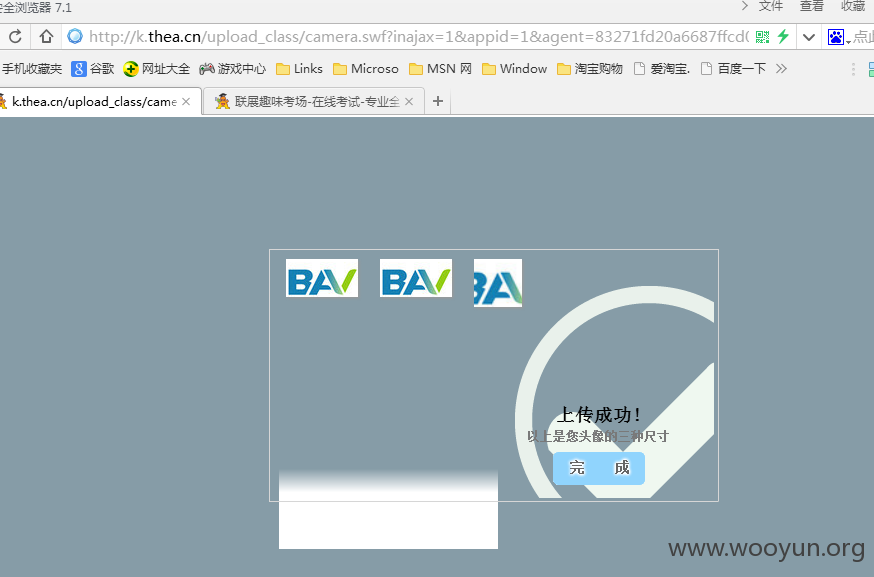The width and height of the screenshot is (874, 577).
Task: Expand more bookmarks with double chevron
Action: pyautogui.click(x=781, y=69)
